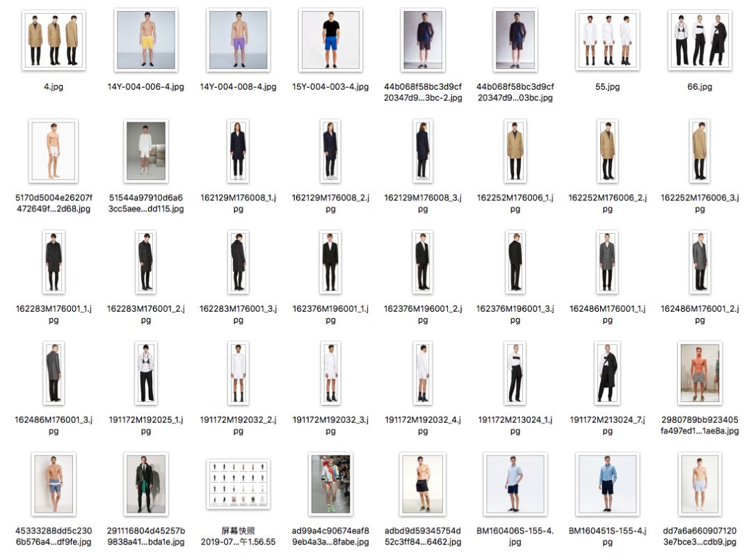
Task: Select the 191172M192025_1.jpg thumbnail
Action: click(x=146, y=373)
